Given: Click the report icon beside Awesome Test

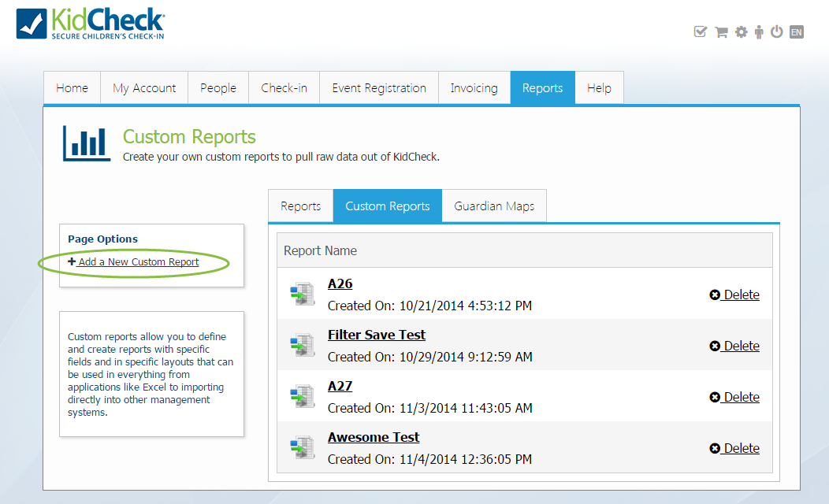Looking at the screenshot, I should 303,446.
